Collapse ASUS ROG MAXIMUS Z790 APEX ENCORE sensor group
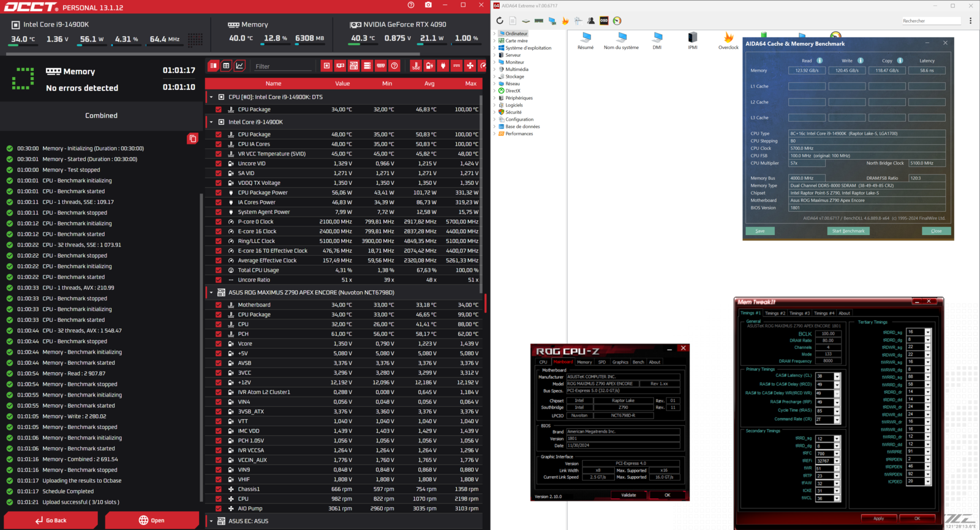Image resolution: width=980 pixels, height=530 pixels. point(211,293)
